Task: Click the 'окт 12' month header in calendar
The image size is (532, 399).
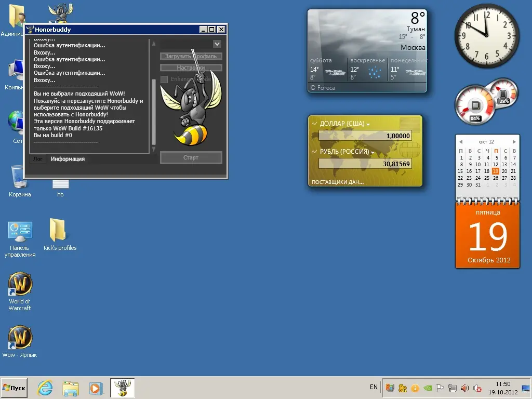Action: (486, 142)
